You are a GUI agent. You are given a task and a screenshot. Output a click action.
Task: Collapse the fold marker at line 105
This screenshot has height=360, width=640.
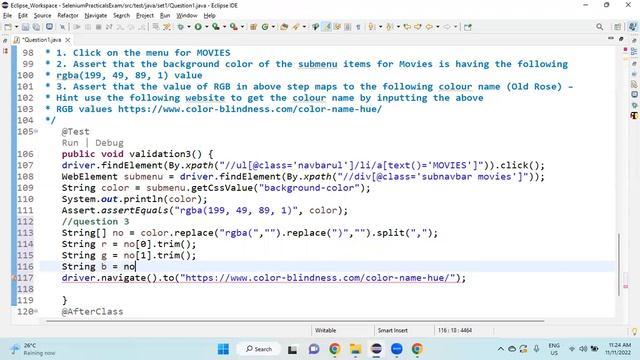click(36, 131)
